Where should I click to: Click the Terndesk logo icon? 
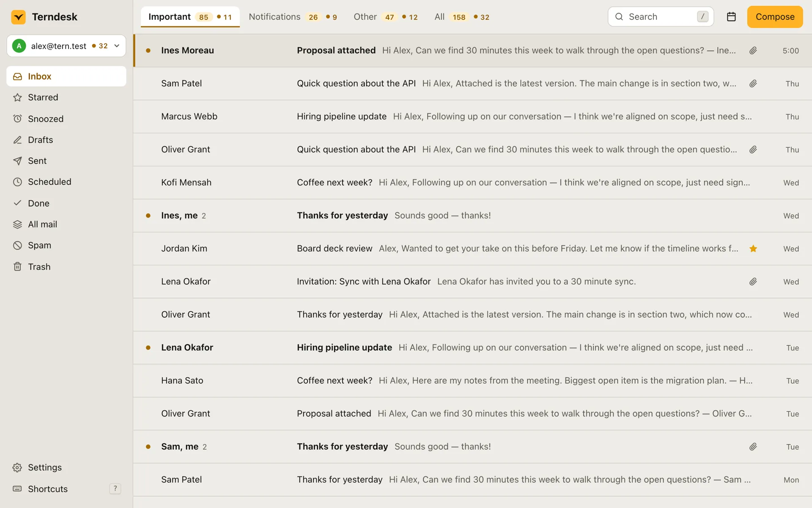pyautogui.click(x=18, y=17)
